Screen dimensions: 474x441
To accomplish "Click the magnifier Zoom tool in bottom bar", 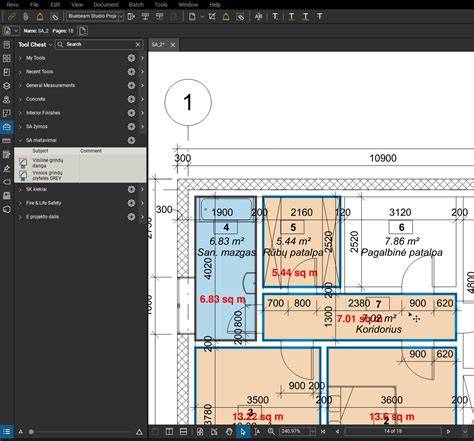I will (271, 432).
